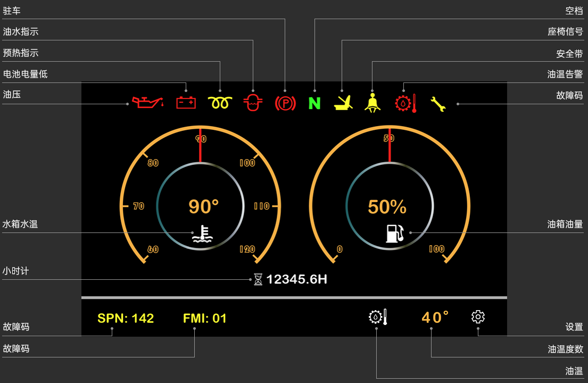Click the SPN: 142 fault code text
The image size is (588, 383).
[x=126, y=318]
